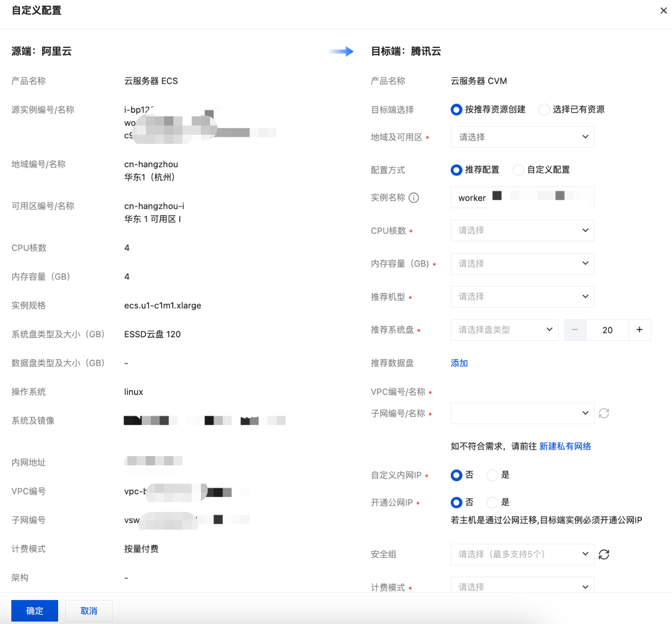Click the 云服务器 CVM product name
Image resolution: width=672 pixels, height=624 pixels.
pos(479,81)
